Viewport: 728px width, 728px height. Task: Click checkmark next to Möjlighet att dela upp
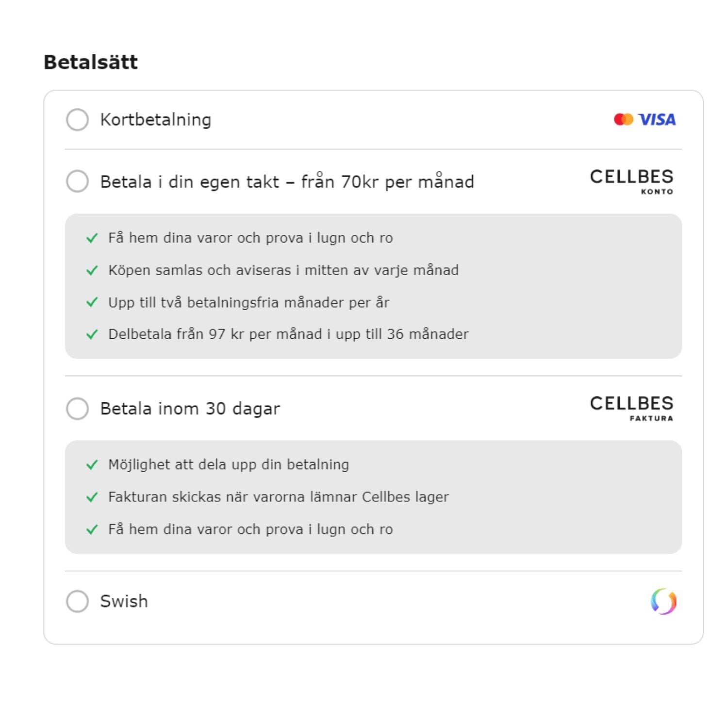click(92, 465)
